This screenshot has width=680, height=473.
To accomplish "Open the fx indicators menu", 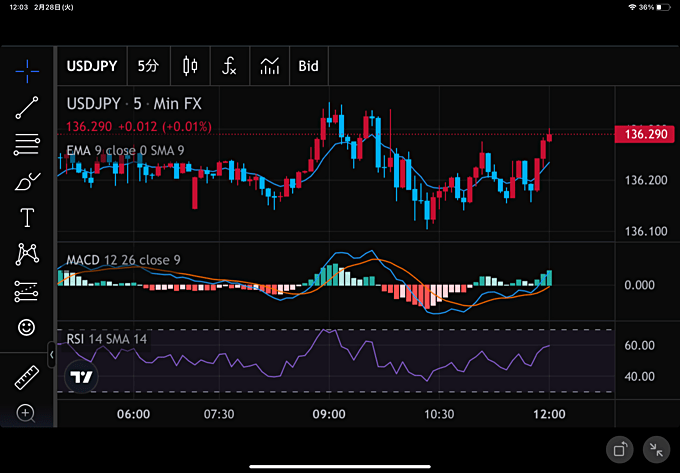I will 229,66.
